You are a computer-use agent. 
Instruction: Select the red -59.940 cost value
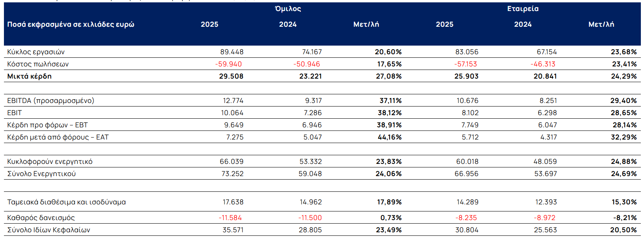point(228,64)
